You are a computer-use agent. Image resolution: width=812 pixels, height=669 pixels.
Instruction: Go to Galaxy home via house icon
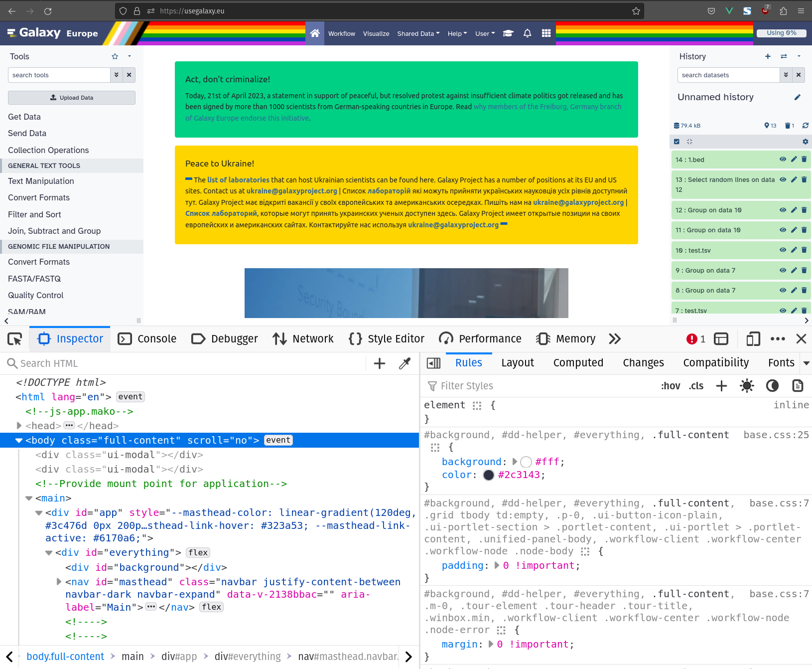click(315, 33)
